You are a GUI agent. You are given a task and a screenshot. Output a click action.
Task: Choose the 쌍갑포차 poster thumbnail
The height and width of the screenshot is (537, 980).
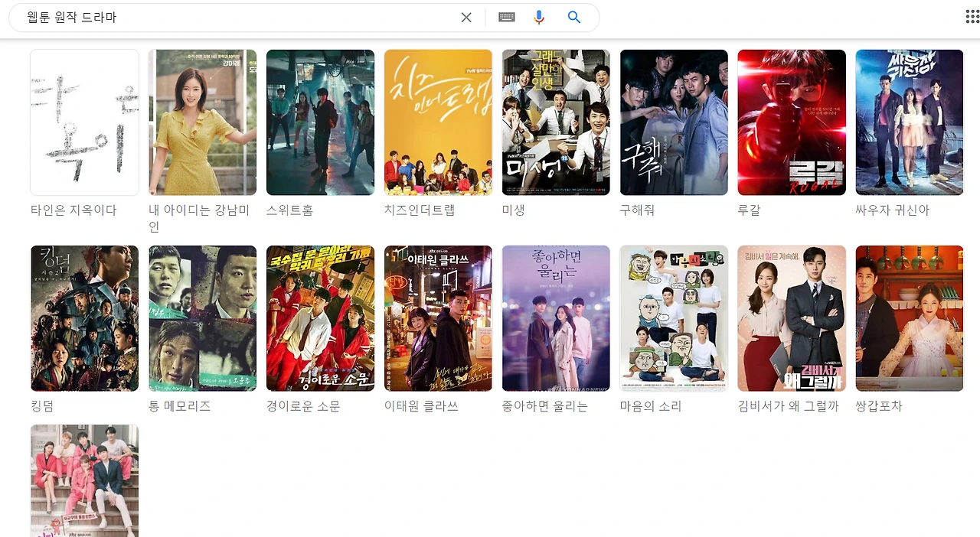click(x=910, y=318)
